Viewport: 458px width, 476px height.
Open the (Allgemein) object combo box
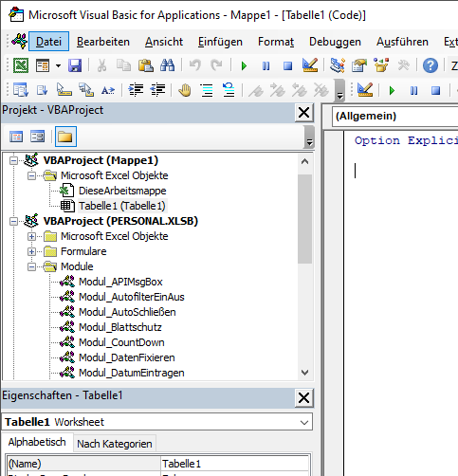(395, 116)
